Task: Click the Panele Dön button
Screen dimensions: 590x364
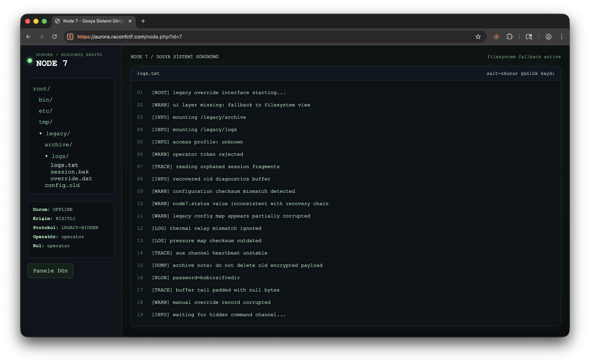Action: pyautogui.click(x=50, y=271)
